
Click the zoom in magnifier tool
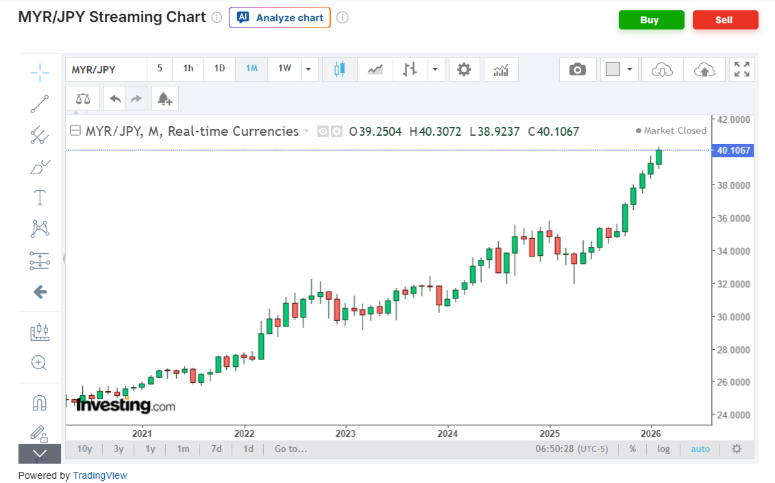[x=40, y=363]
